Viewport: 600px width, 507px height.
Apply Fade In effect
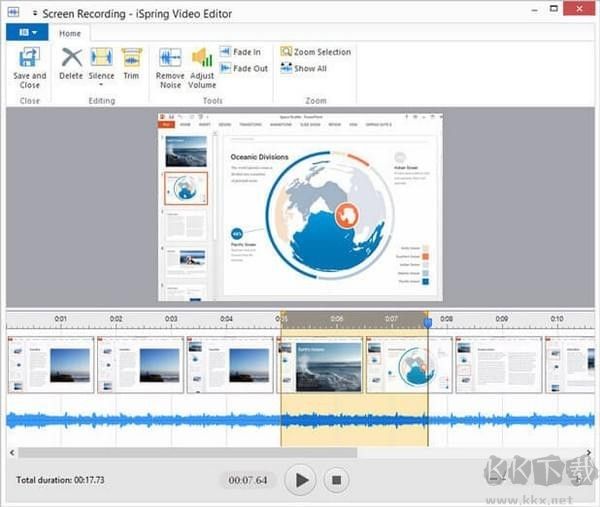tap(241, 52)
